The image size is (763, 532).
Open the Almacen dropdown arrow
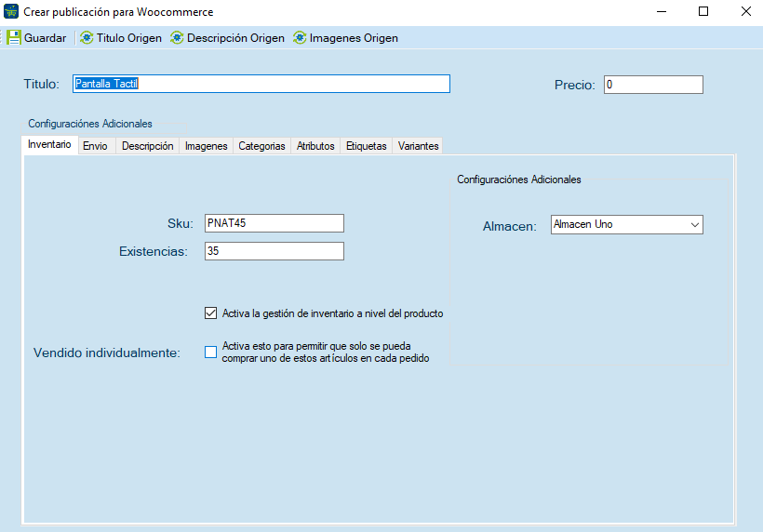point(695,225)
